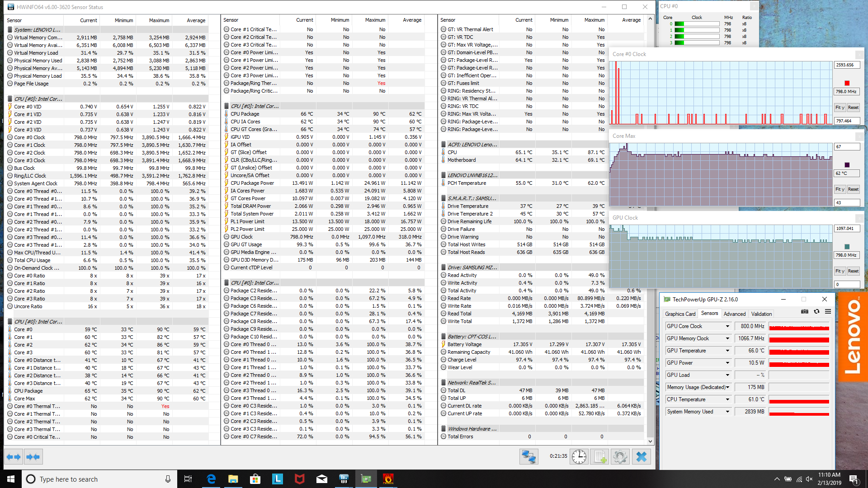Click the red color swatch in Core #0 Clock graph
Viewport: 868px width, 488px height.
pyautogui.click(x=847, y=83)
